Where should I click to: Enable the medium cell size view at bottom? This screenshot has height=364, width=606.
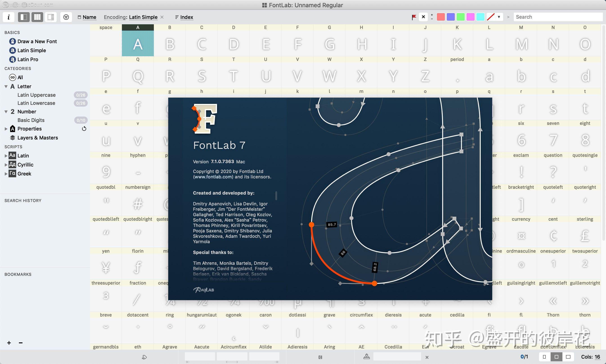click(556, 357)
